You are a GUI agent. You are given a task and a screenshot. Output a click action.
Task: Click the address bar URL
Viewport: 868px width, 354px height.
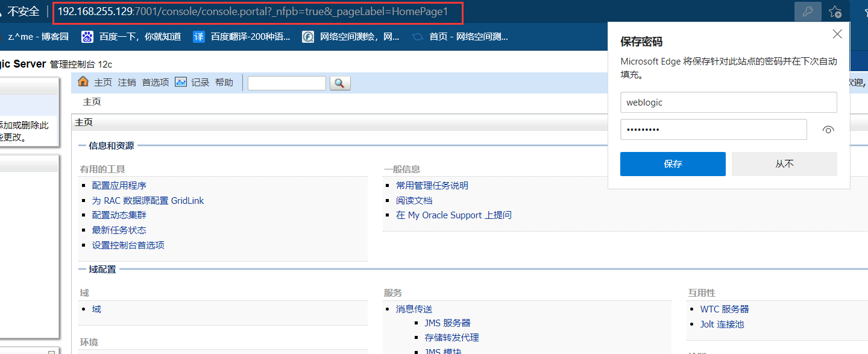(253, 11)
